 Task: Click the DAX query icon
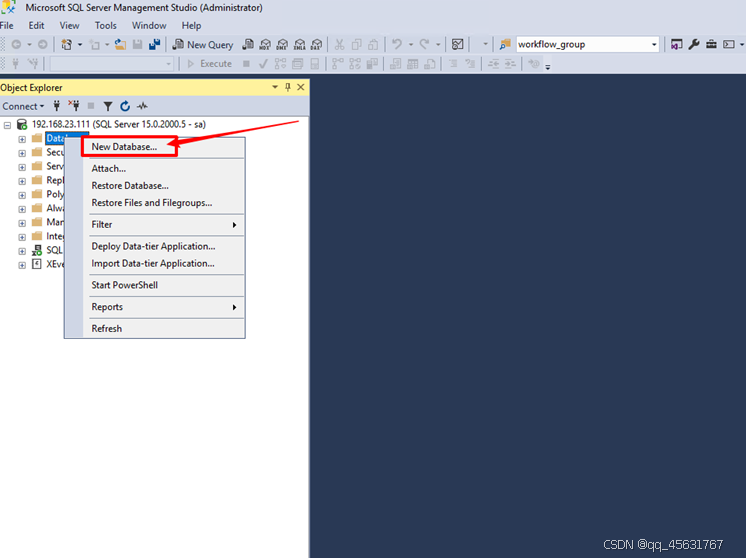pyautogui.click(x=316, y=45)
